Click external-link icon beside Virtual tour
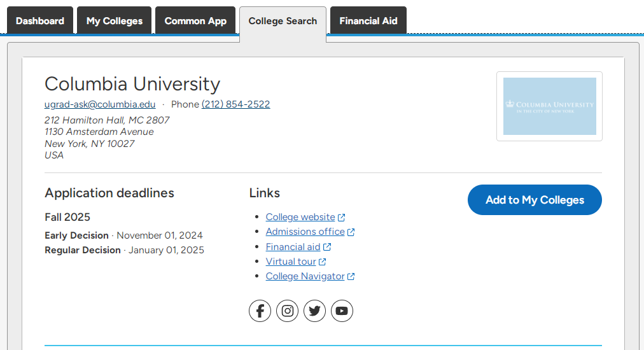 323,262
